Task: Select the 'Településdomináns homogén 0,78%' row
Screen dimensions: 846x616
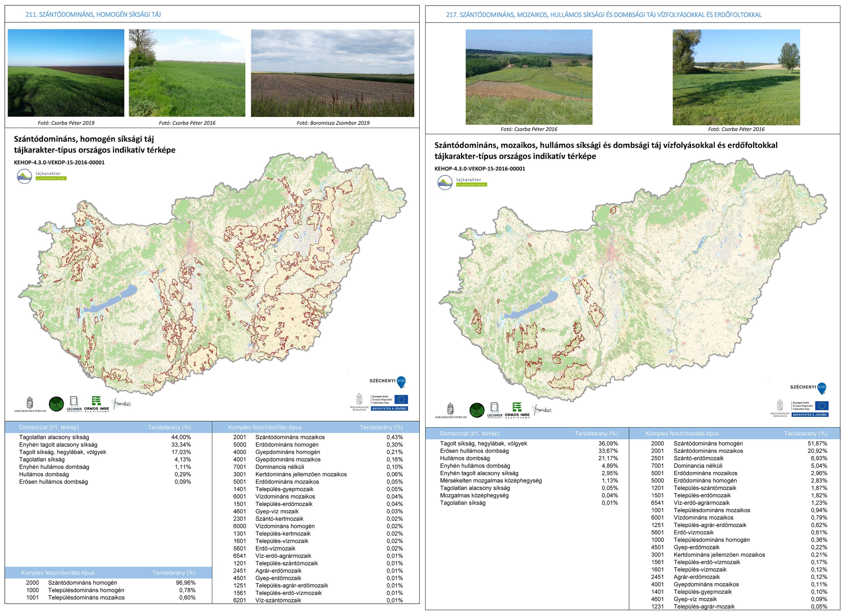Action: [x=111, y=590]
